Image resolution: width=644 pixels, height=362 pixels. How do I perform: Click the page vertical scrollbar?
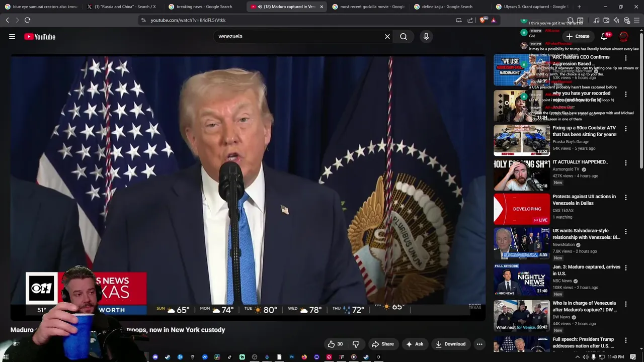tap(641, 101)
